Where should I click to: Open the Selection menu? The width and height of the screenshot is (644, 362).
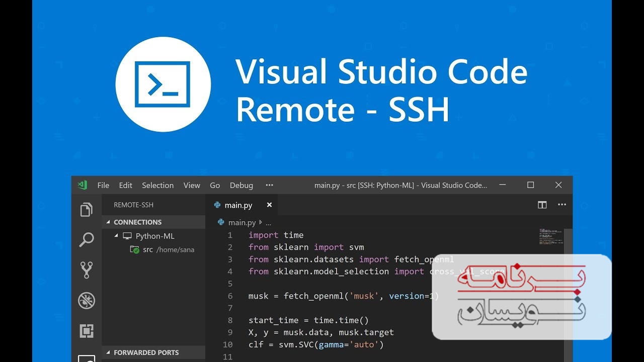click(x=157, y=185)
